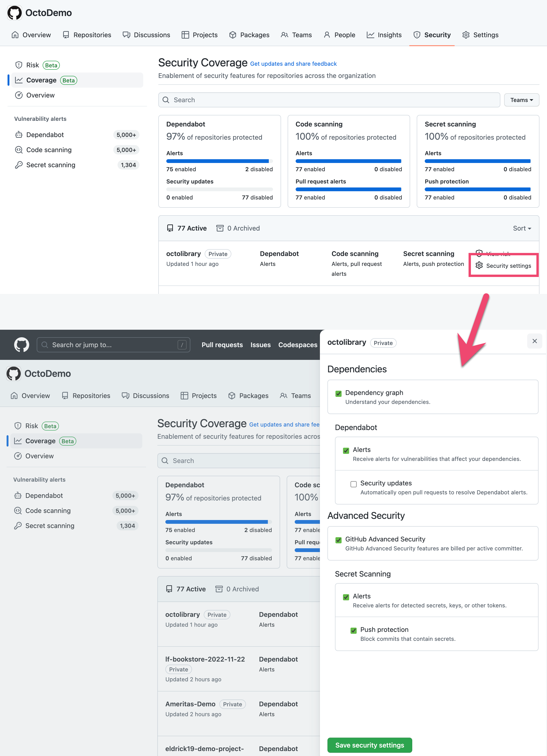Screen dimensions: 547x756
Task: Click the Coverage chart icon in the sidebar
Action: click(x=19, y=80)
